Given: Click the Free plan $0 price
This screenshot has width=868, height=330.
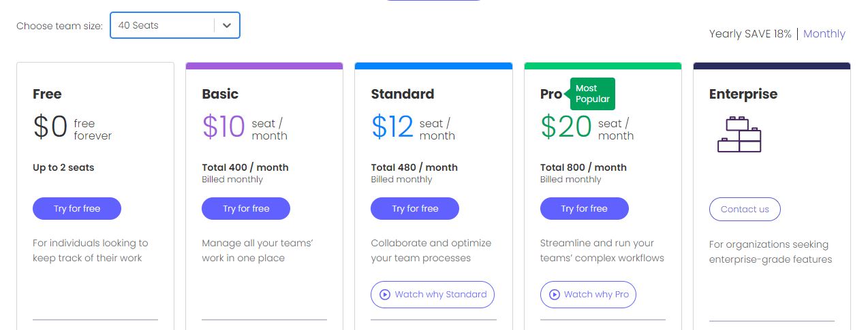Looking at the screenshot, I should (x=50, y=127).
